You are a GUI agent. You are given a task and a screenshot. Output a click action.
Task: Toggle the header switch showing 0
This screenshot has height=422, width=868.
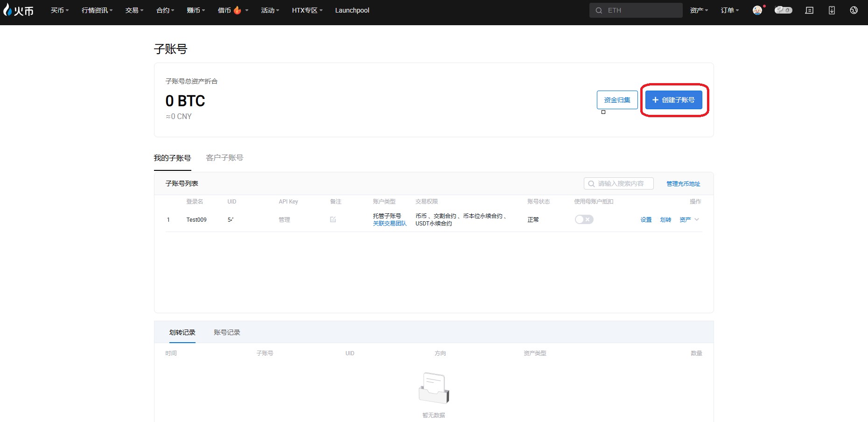click(x=783, y=10)
